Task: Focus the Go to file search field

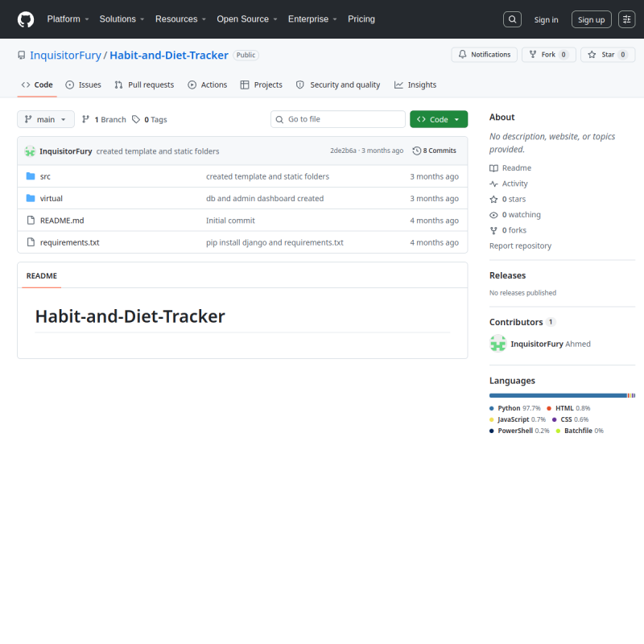Action: [x=338, y=119]
